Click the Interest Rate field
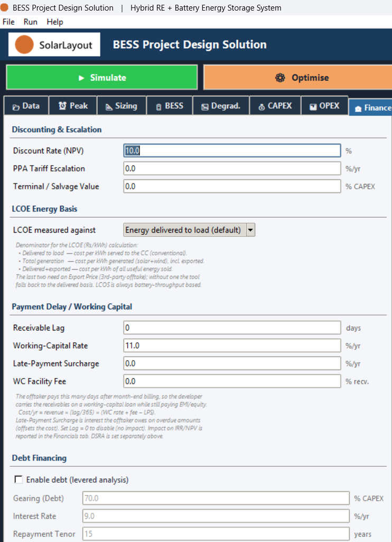This screenshot has width=392, height=542. 216,517
